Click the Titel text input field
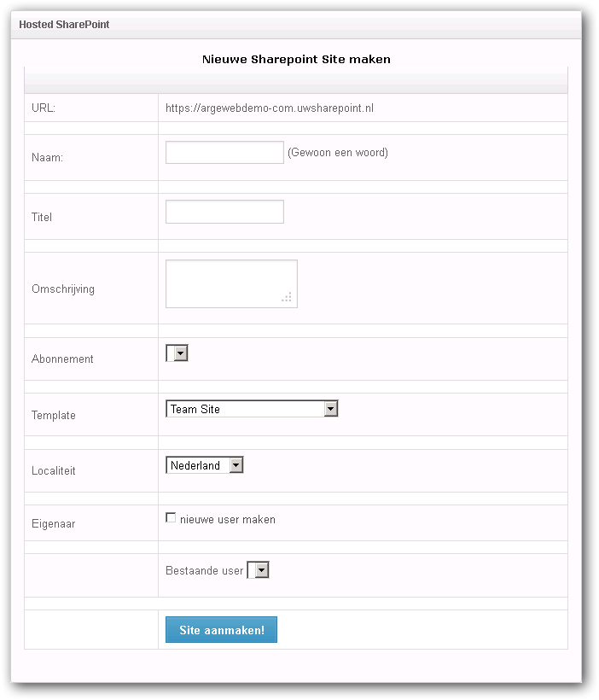Viewport: 599px width, 700px height. click(224, 212)
